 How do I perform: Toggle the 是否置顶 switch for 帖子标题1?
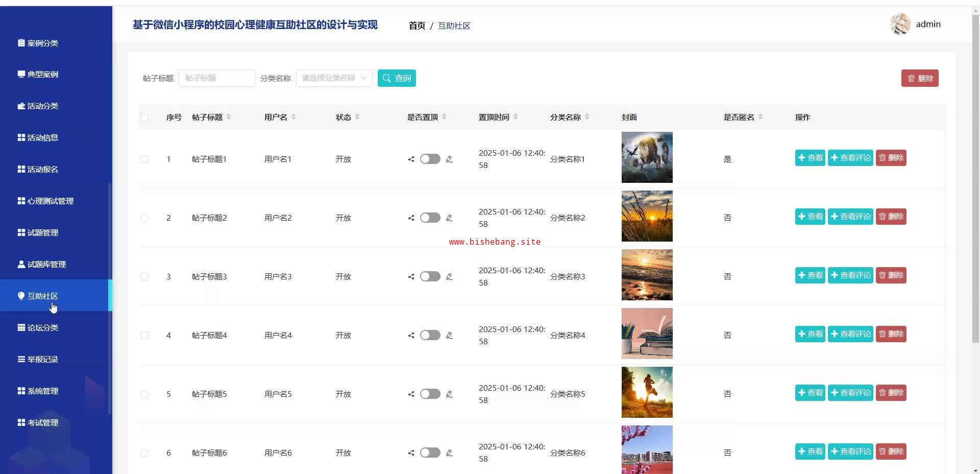tap(430, 159)
